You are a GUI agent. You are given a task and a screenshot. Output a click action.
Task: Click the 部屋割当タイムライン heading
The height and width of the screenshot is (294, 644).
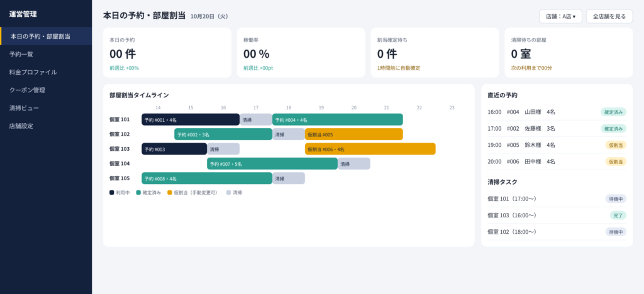(139, 95)
